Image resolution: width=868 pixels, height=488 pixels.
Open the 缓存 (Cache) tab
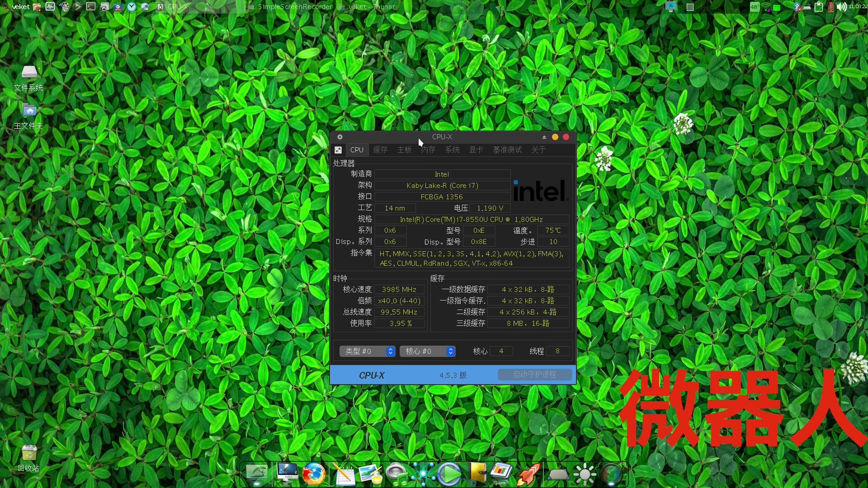click(x=380, y=150)
